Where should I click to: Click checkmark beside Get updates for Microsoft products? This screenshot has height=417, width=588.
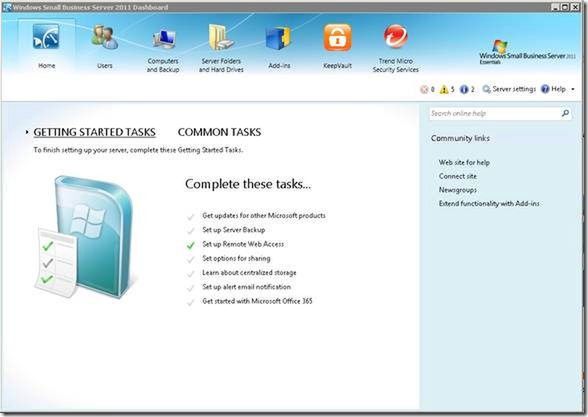coord(191,216)
